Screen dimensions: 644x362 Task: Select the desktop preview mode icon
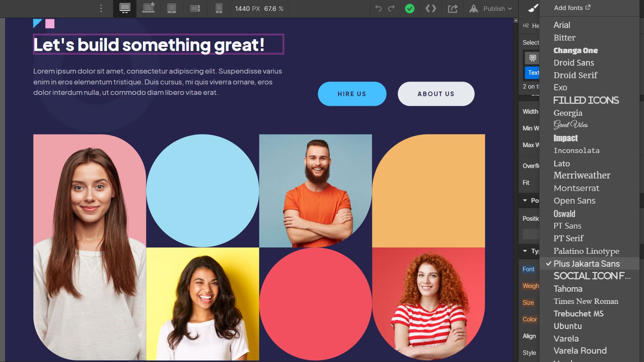click(x=124, y=8)
